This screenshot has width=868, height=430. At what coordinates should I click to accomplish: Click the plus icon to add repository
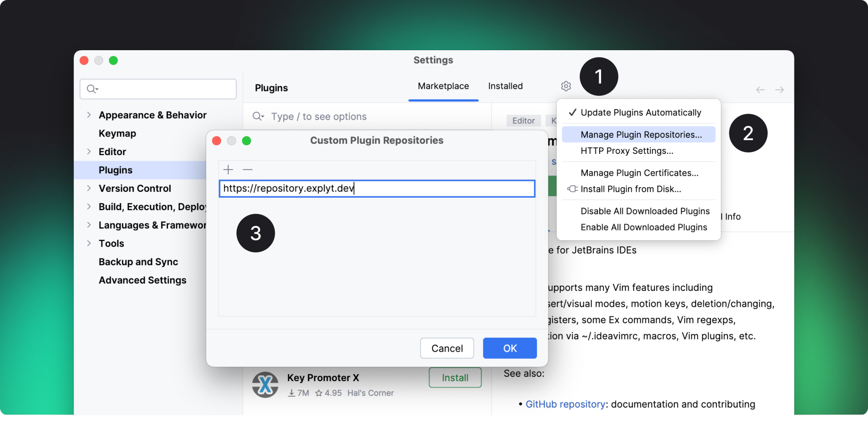pyautogui.click(x=228, y=170)
